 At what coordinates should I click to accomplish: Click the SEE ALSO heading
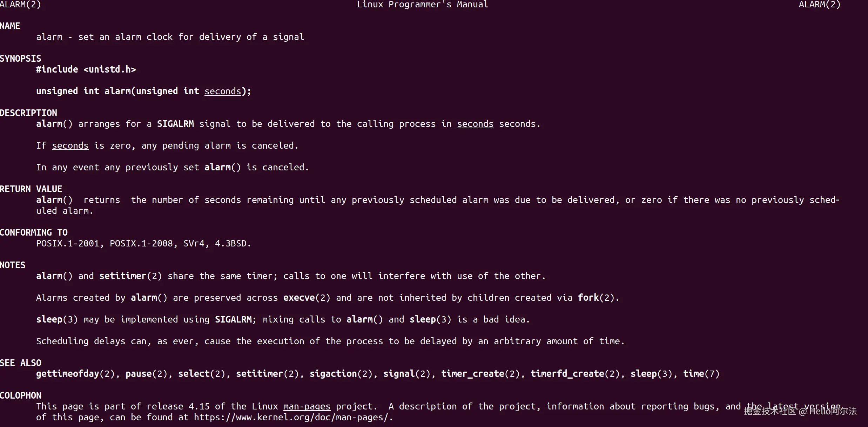[21, 363]
